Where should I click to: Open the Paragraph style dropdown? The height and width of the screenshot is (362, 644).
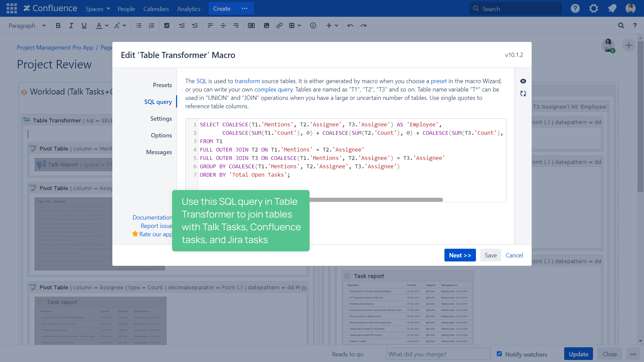(x=27, y=25)
